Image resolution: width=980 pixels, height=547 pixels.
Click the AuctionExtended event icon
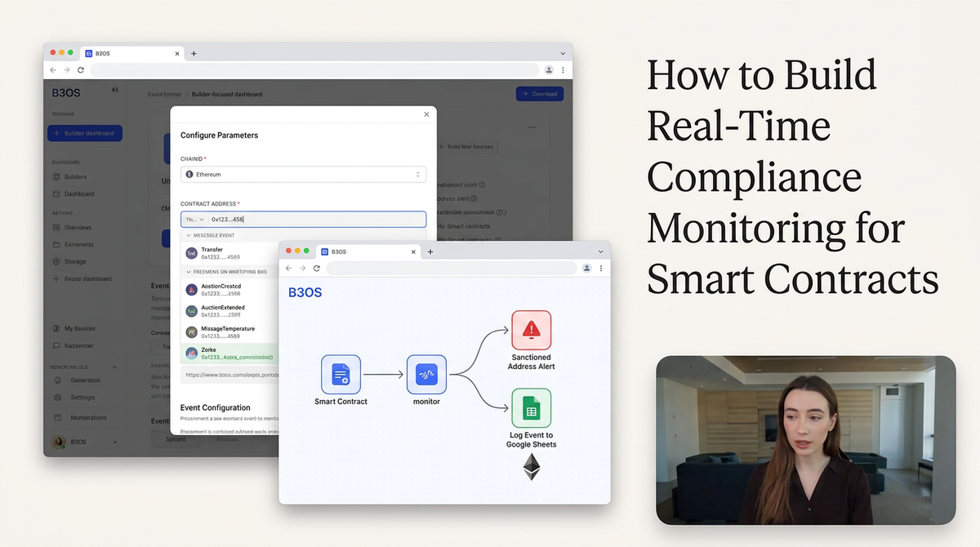coord(192,311)
